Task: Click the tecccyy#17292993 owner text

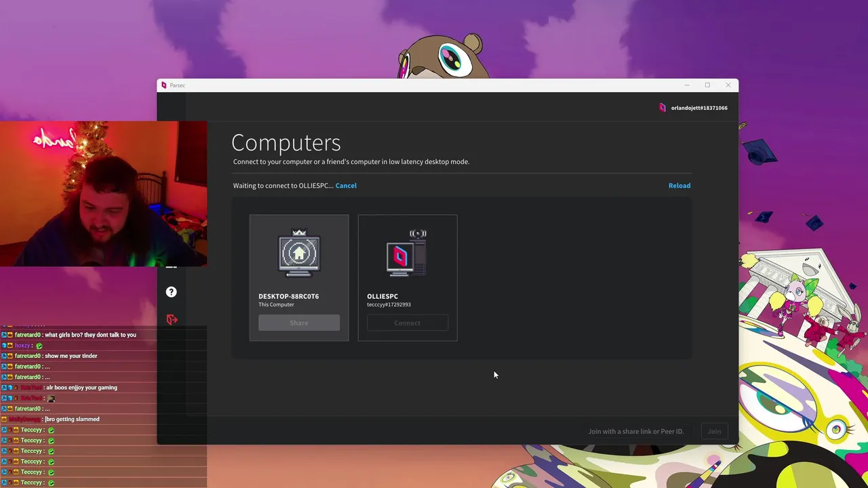Action: point(389,305)
